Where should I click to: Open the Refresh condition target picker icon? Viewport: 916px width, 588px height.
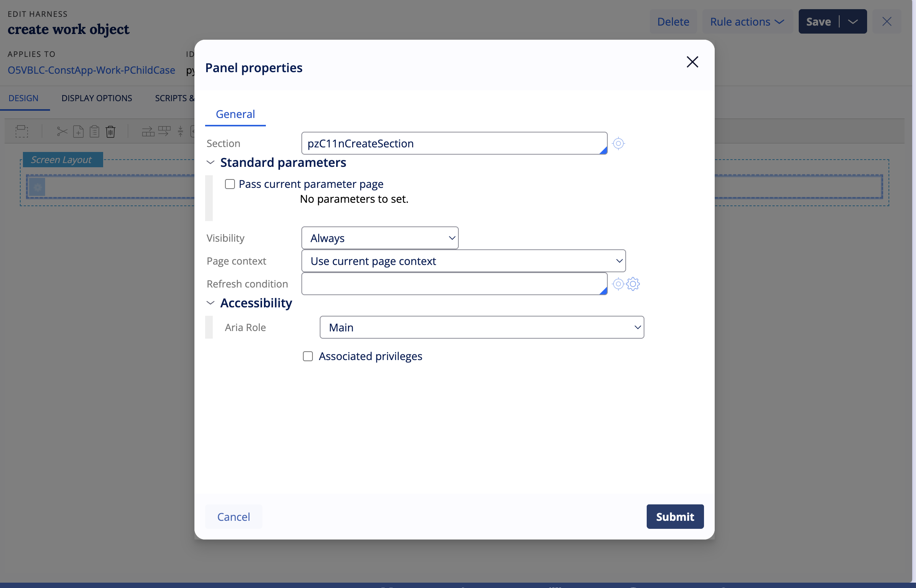pyautogui.click(x=618, y=284)
